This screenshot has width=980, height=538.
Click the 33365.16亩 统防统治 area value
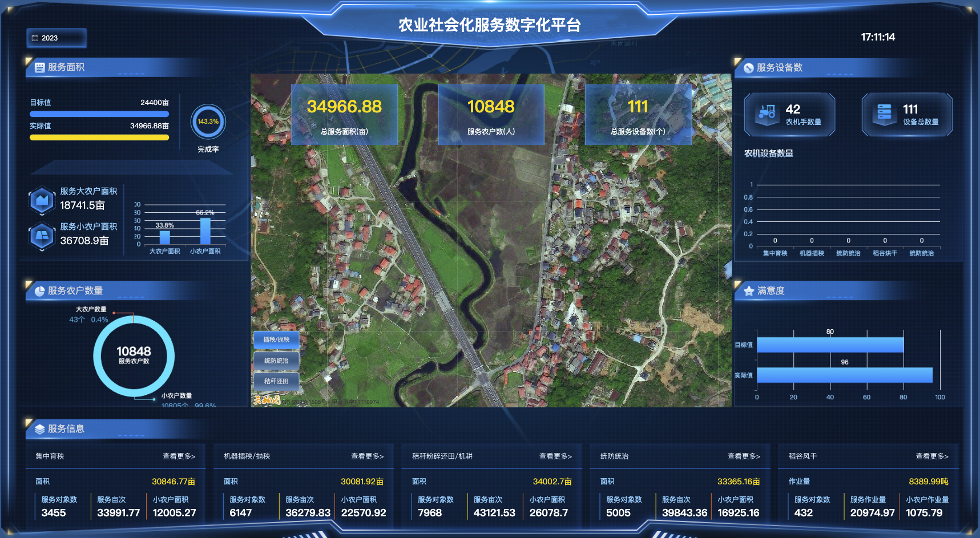tap(739, 482)
